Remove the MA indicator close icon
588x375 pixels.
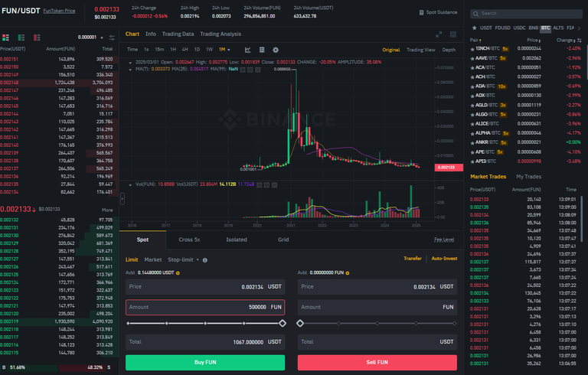pos(257,70)
